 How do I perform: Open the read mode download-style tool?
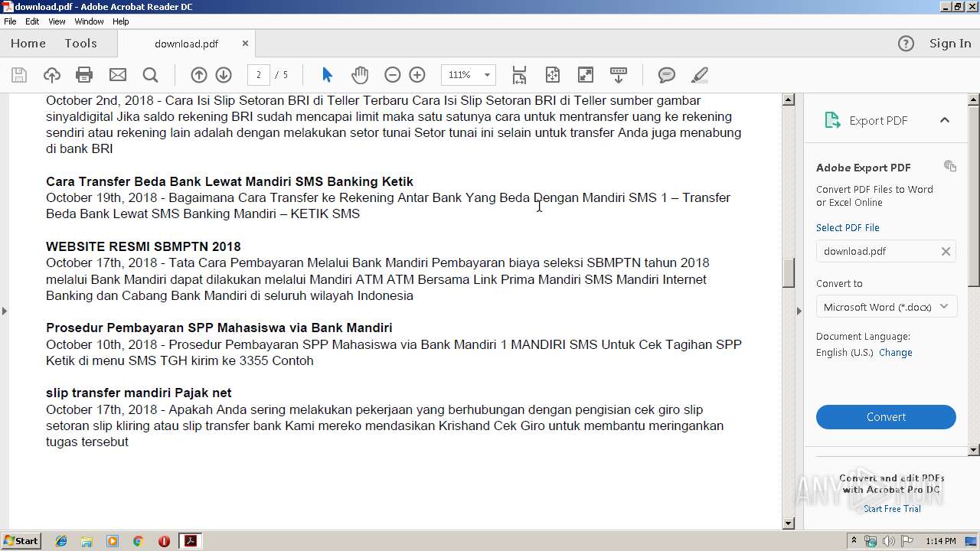(x=619, y=74)
